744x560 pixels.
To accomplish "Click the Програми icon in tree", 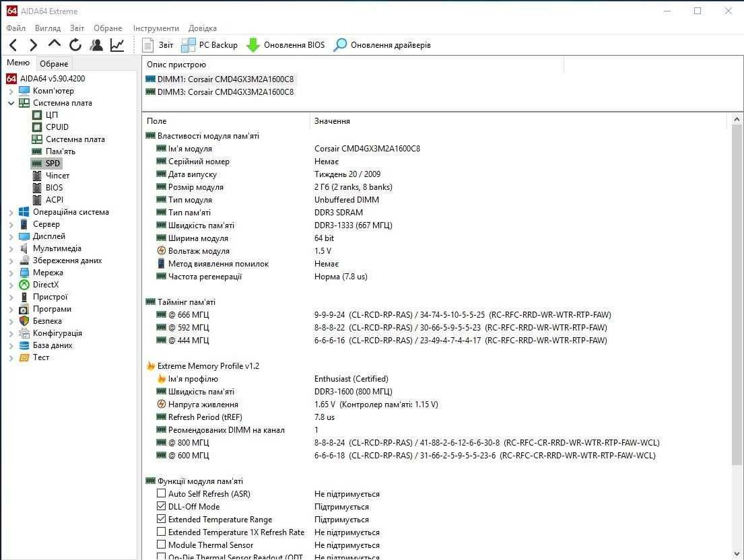I will tap(24, 309).
